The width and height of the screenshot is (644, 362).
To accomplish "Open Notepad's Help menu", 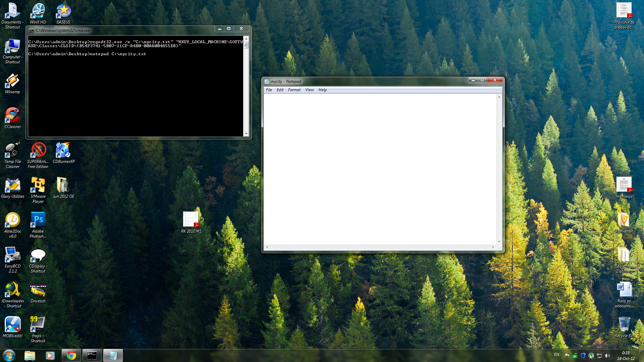I will point(322,90).
